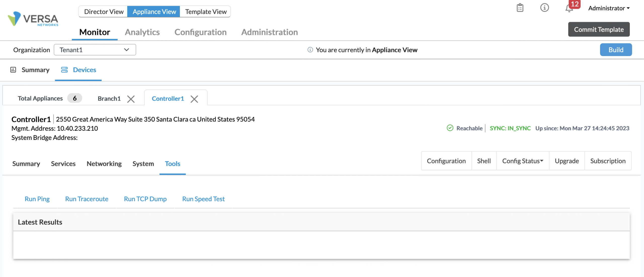Click the Mgmt. Address 10.40.233.210 text

55,129
